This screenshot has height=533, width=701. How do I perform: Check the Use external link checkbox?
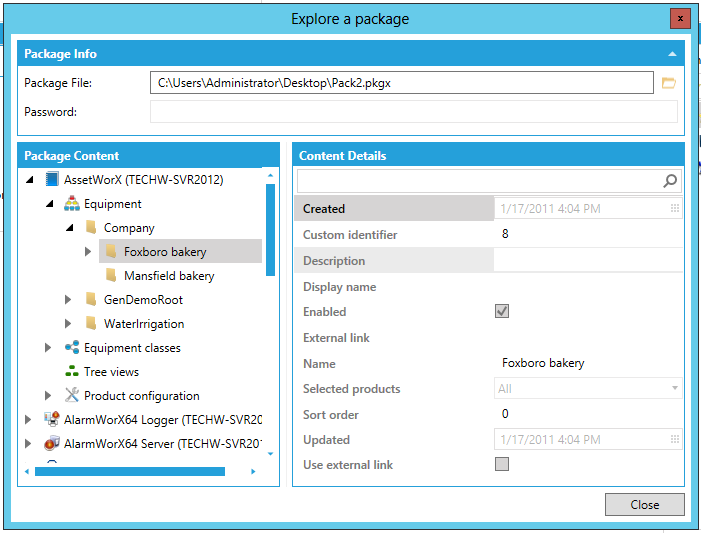(502, 464)
